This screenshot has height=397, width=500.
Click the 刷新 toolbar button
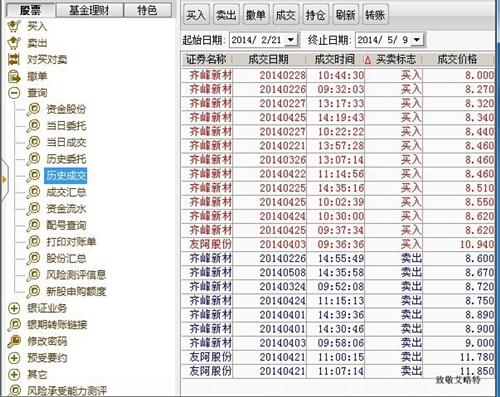click(x=345, y=15)
